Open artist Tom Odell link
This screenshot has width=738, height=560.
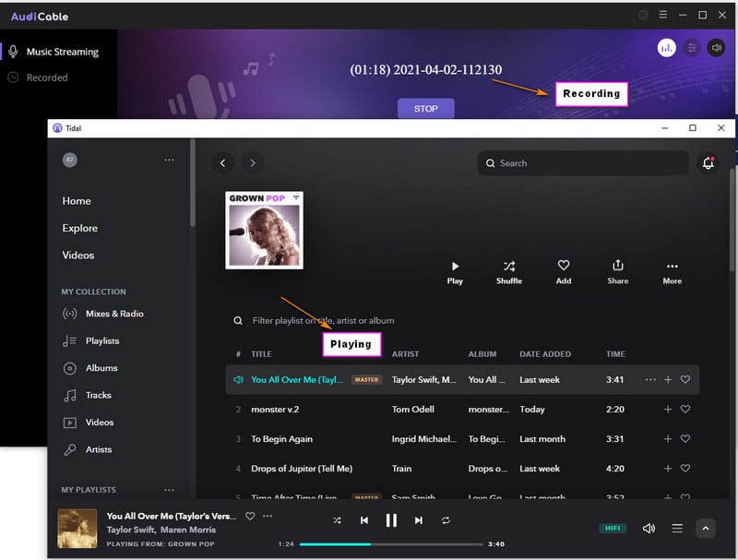(412, 410)
